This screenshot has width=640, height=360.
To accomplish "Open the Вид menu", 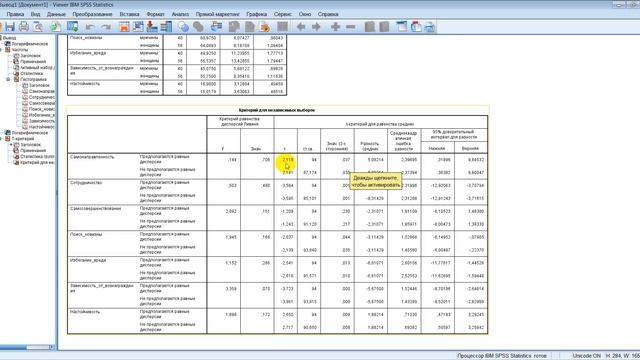I will point(36,14).
